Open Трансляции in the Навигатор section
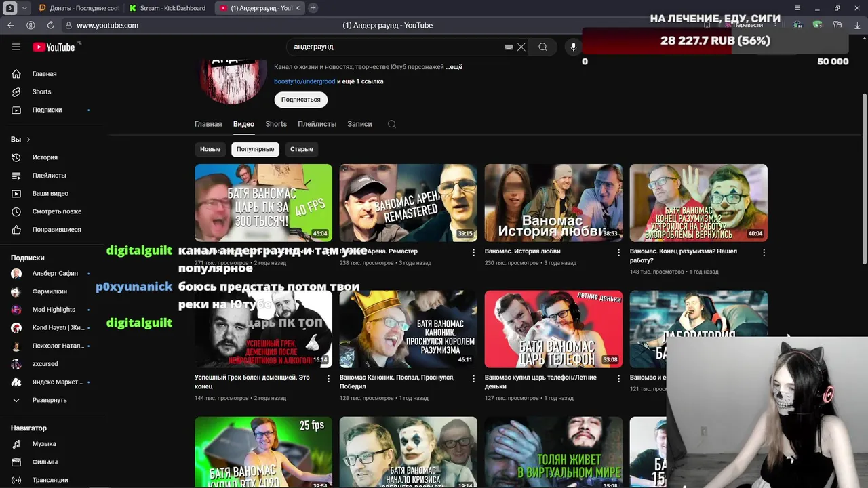Screen dimensions: 868x488 coord(50,480)
